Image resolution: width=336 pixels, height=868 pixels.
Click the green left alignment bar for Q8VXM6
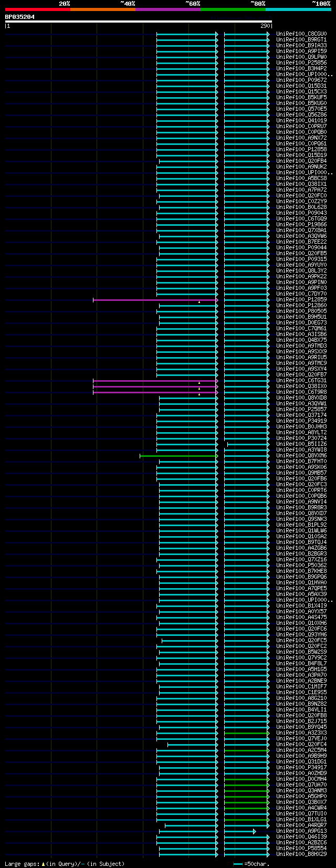(178, 456)
